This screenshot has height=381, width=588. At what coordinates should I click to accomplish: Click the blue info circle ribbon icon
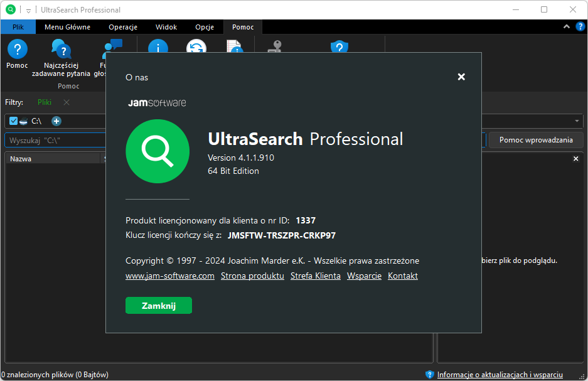pos(158,46)
